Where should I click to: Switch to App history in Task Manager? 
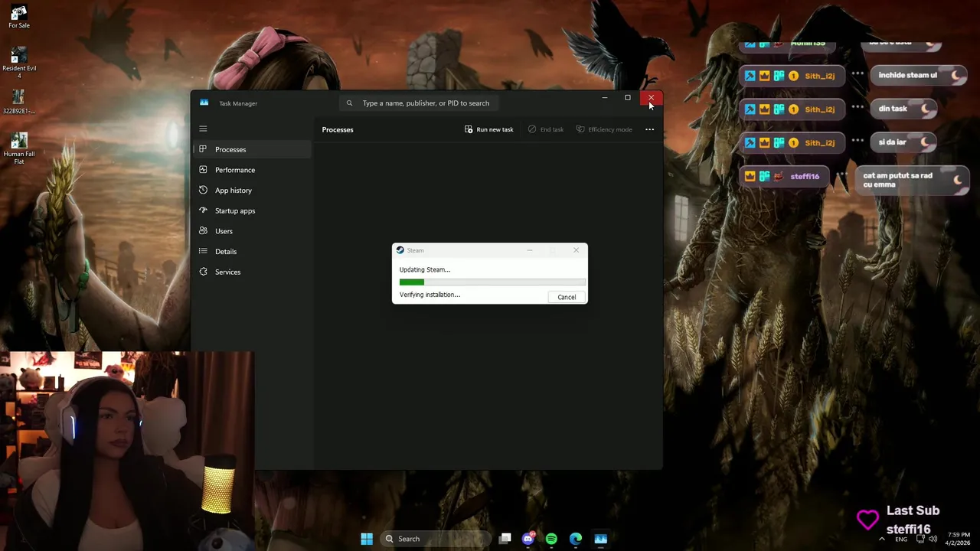(252, 190)
